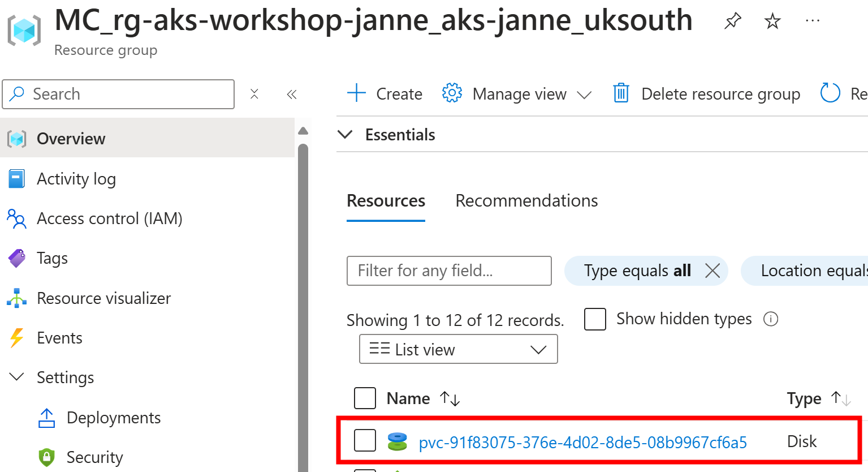Viewport: 868px width, 472px height.
Task: Clear the sidebar search box
Action: (254, 94)
